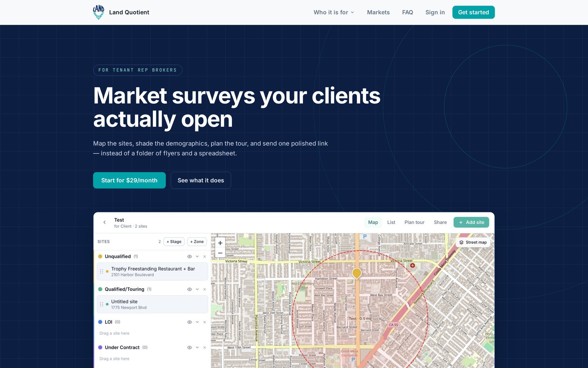588x368 pixels.
Task: Open the Street map layer selector
Action: pos(473,242)
